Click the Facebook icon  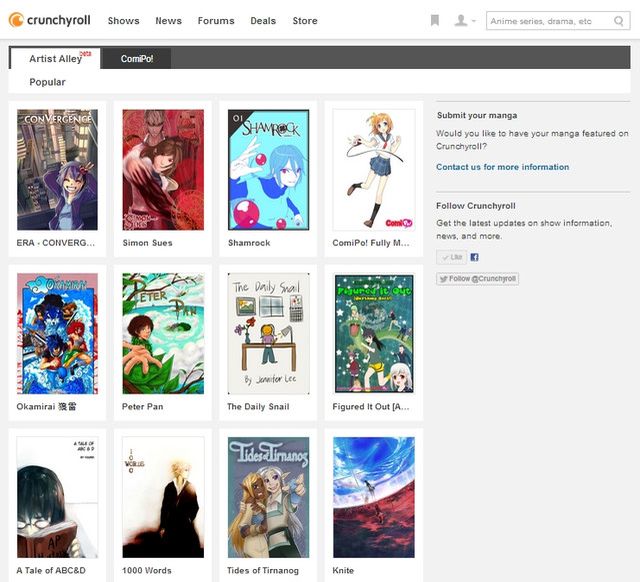pyautogui.click(x=474, y=257)
